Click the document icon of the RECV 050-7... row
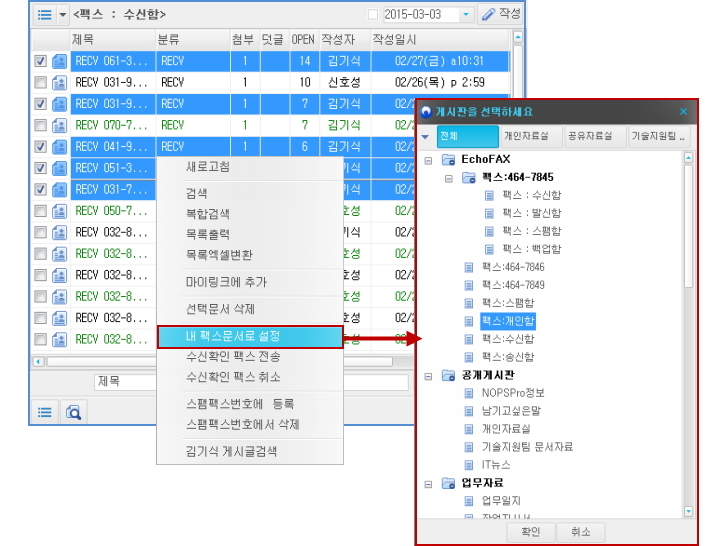 59,211
